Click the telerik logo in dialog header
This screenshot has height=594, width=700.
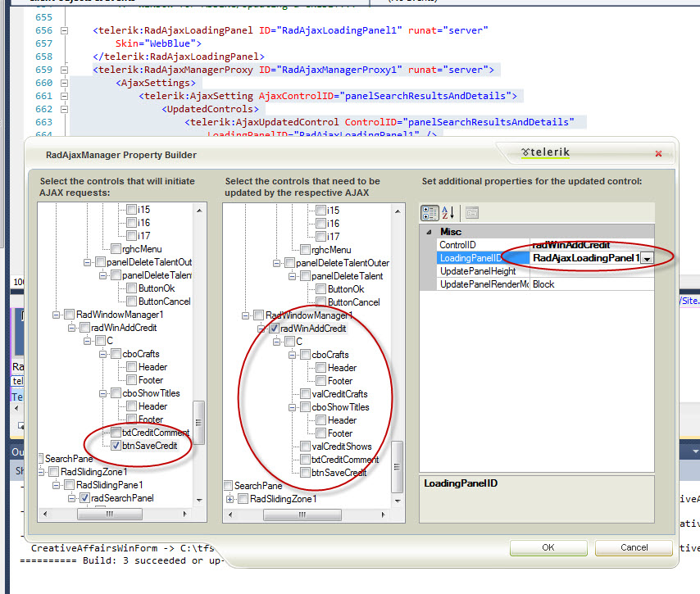coord(546,152)
